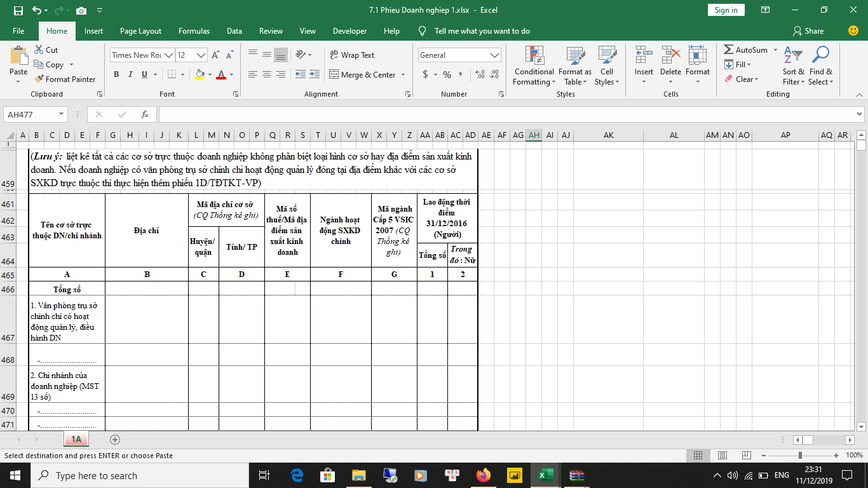Switch to the Formulas tab
Viewport: 868px width, 488px height.
194,30
